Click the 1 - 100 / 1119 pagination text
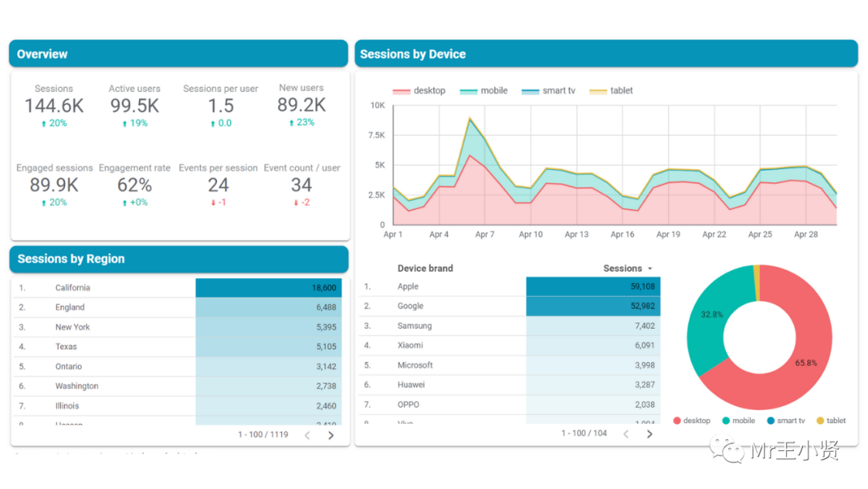Viewport: 868px width, 489px height. 263,435
